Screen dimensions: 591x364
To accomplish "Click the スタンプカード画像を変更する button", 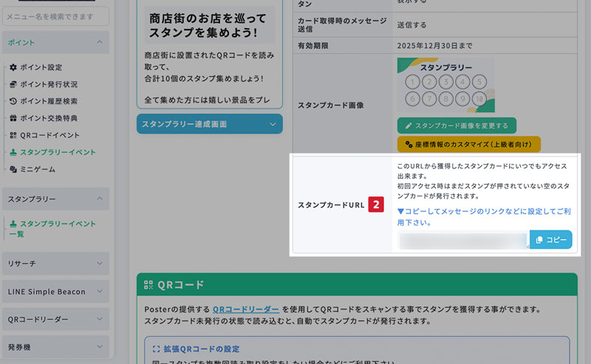I will click(456, 126).
